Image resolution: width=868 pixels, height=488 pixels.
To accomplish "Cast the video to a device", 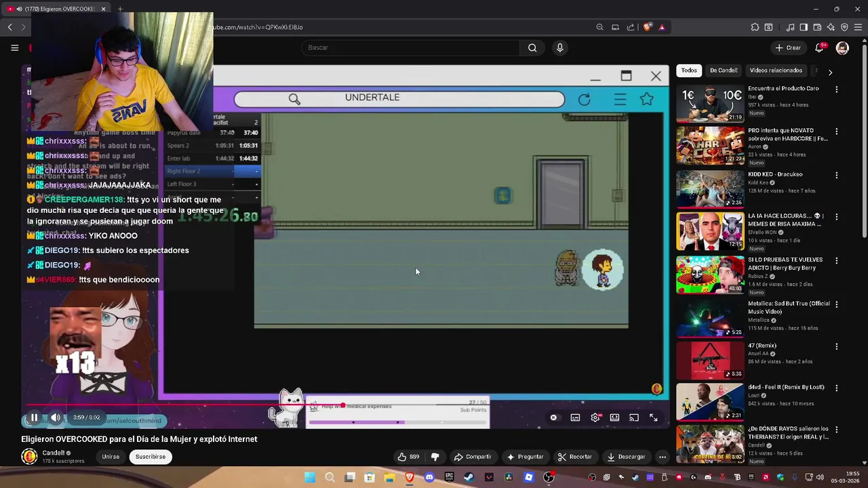I will 634,418.
